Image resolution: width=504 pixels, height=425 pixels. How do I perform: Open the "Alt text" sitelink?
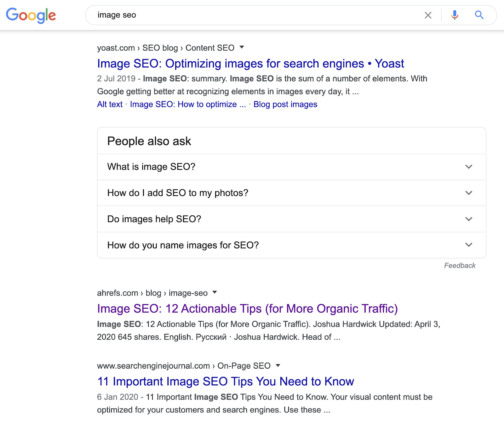pos(110,104)
